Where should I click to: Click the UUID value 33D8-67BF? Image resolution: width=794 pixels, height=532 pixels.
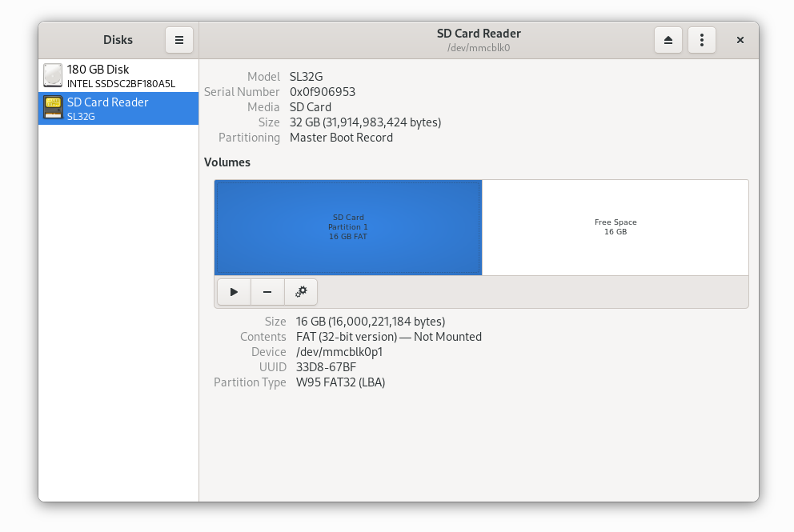[x=326, y=366]
